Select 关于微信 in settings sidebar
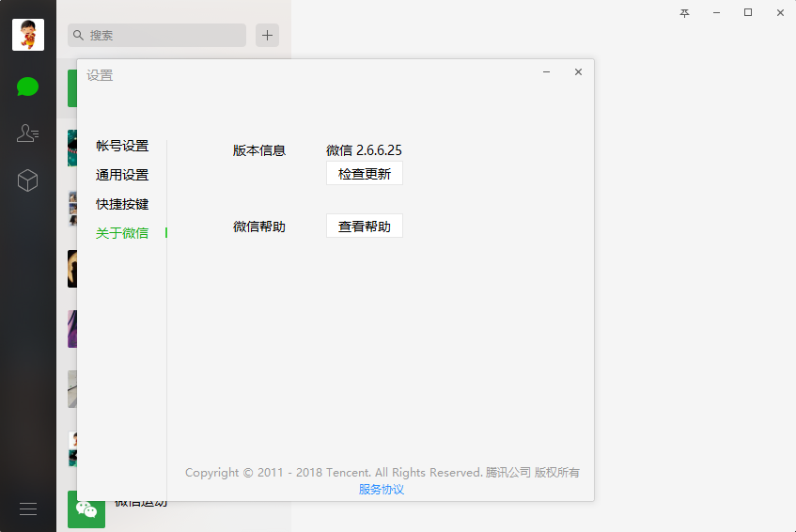This screenshot has height=532, width=796. tap(122, 233)
